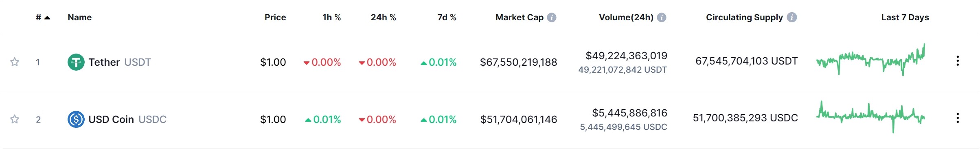The image size is (980, 151).
Task: Sort table by 7d % column
Action: pos(447,17)
